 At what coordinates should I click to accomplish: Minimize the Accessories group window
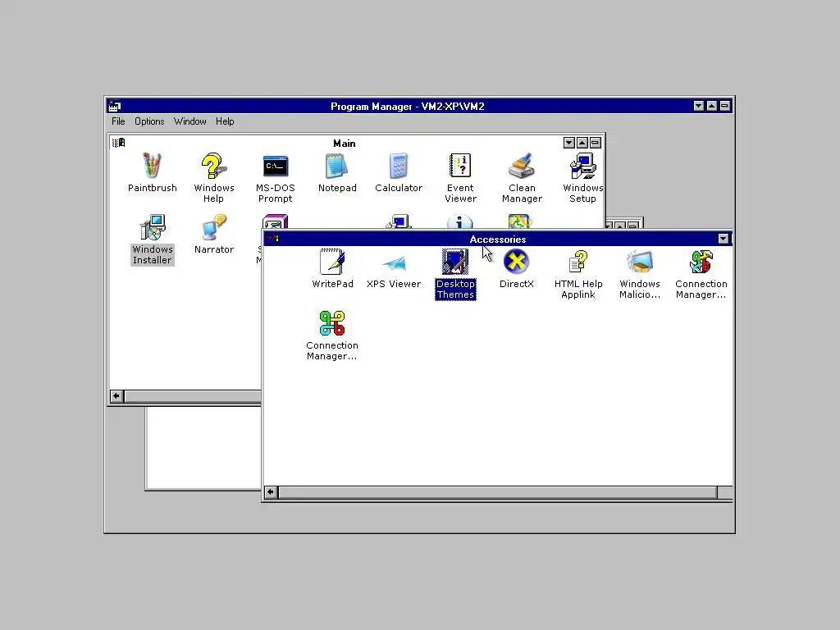tap(724, 239)
